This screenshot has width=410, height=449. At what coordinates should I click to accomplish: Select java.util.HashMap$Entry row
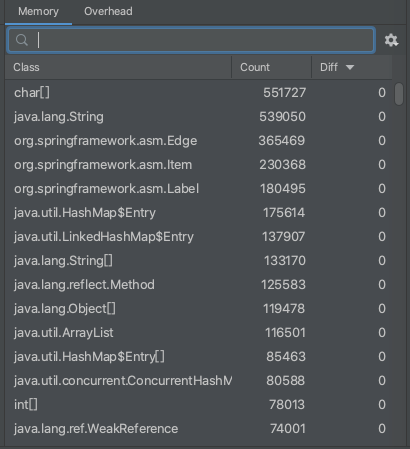199,213
